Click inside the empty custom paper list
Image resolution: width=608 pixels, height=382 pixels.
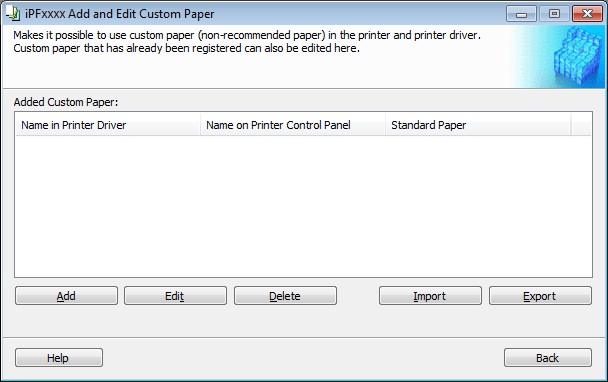pos(304,206)
